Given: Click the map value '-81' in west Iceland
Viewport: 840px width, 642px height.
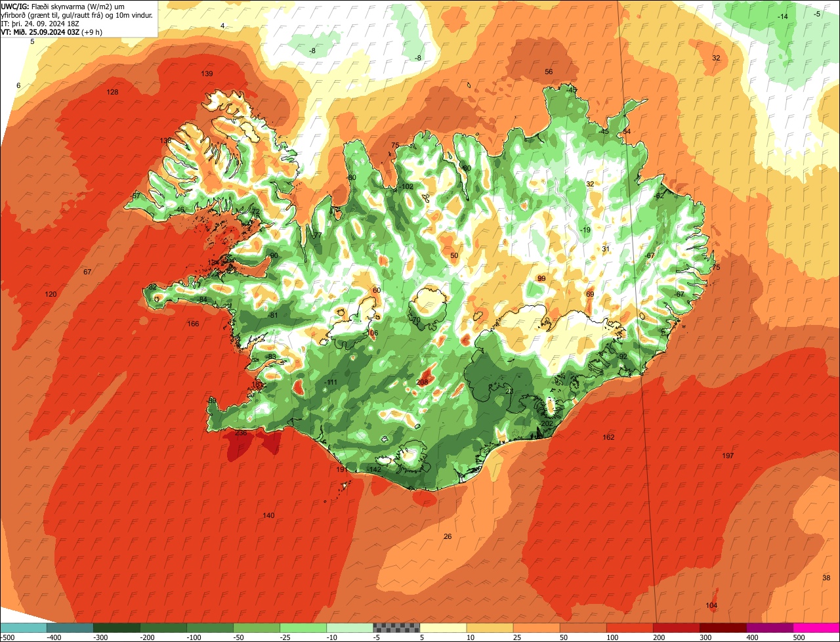Looking at the screenshot, I should [x=273, y=315].
